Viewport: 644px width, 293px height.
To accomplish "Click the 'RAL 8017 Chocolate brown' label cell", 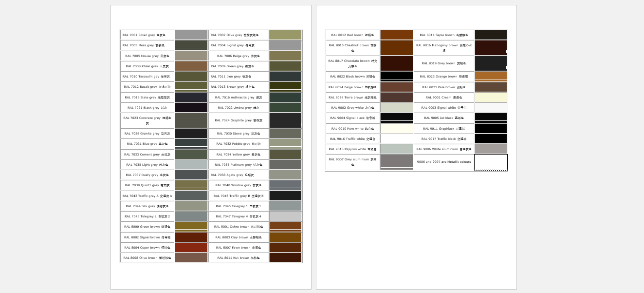I will pyautogui.click(x=352, y=63).
